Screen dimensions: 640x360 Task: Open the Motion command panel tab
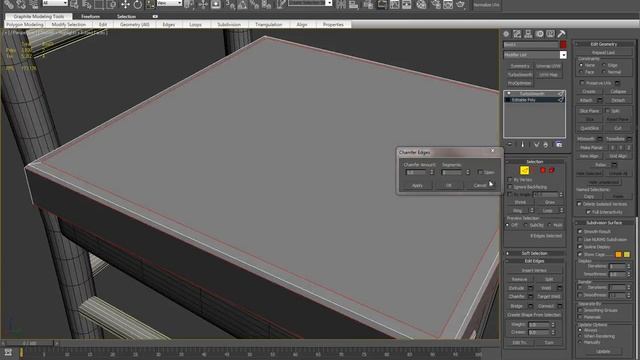coord(539,34)
